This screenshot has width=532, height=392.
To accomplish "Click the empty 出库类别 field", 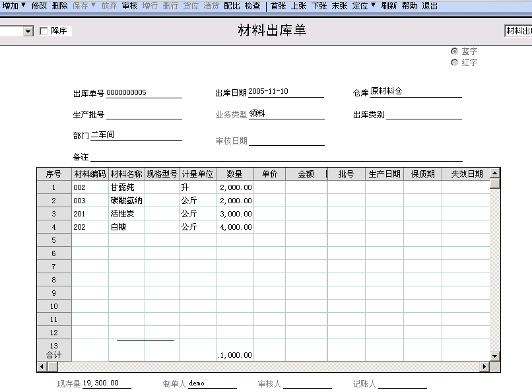I will (x=424, y=114).
